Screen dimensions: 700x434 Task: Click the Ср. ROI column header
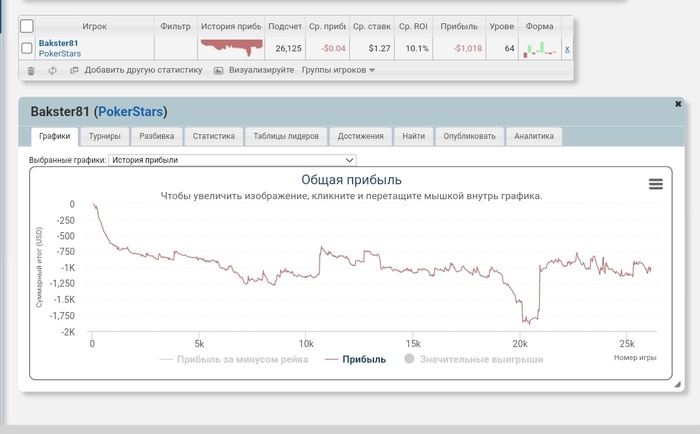pos(413,26)
